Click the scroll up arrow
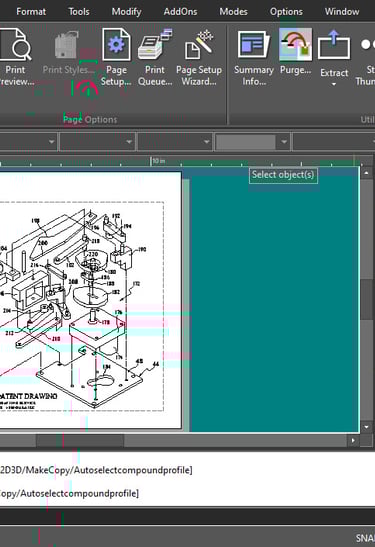 pos(366,173)
